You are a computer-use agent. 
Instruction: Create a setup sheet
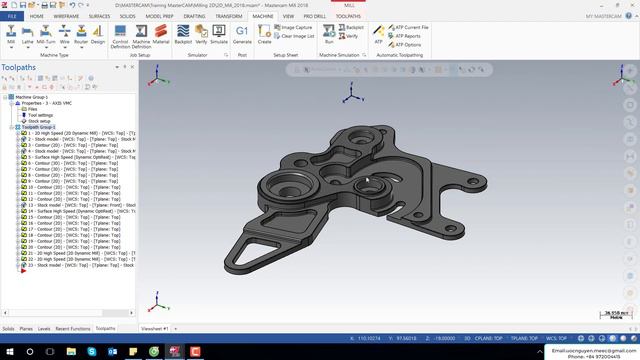click(264, 34)
